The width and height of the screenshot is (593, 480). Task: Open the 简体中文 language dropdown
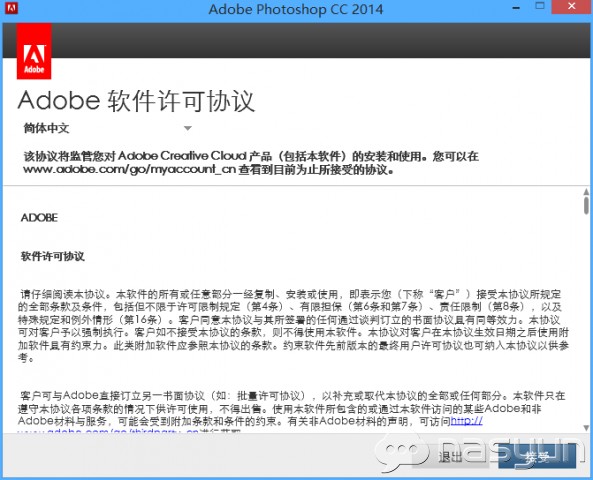click(x=108, y=128)
